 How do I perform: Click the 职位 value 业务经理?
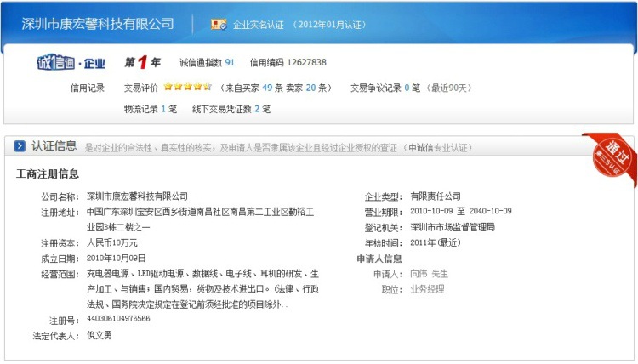point(427,289)
